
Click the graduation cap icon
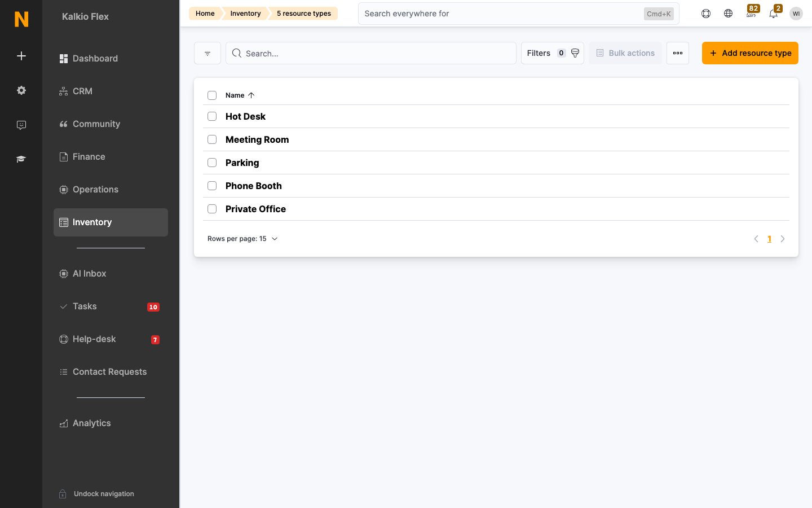[x=21, y=159]
